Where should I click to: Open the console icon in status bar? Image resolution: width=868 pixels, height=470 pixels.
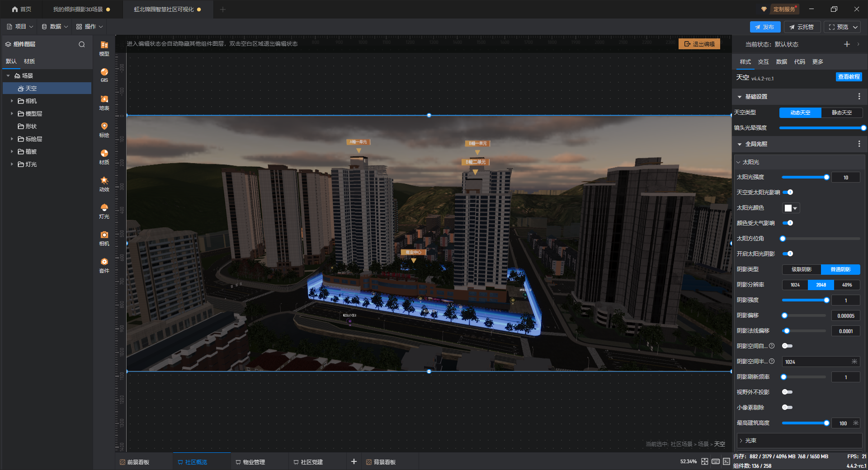coord(726,461)
